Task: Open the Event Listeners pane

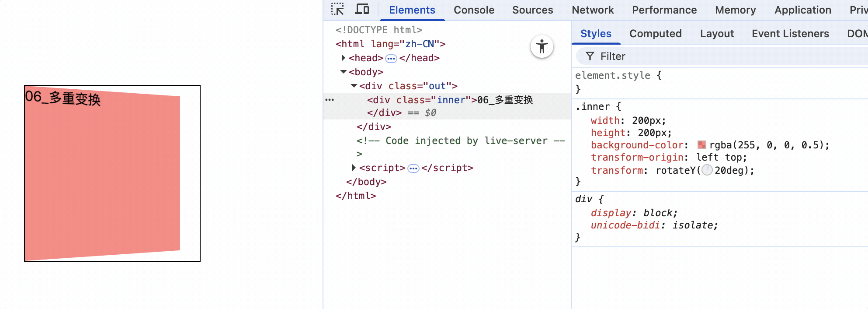Action: tap(790, 34)
